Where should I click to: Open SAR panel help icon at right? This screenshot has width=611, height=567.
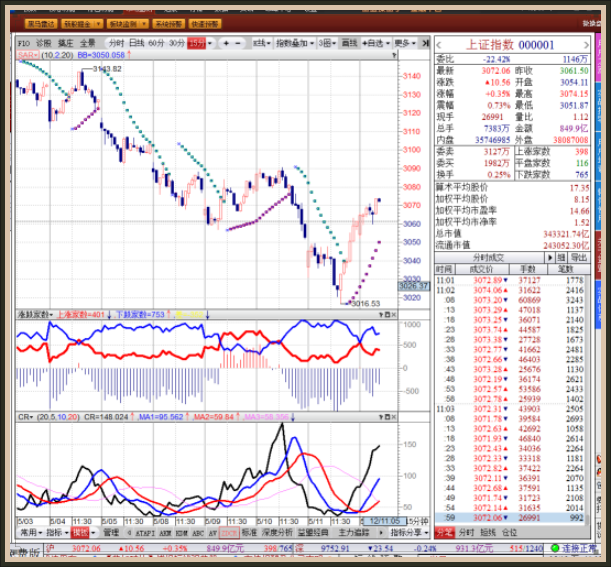click(x=394, y=55)
